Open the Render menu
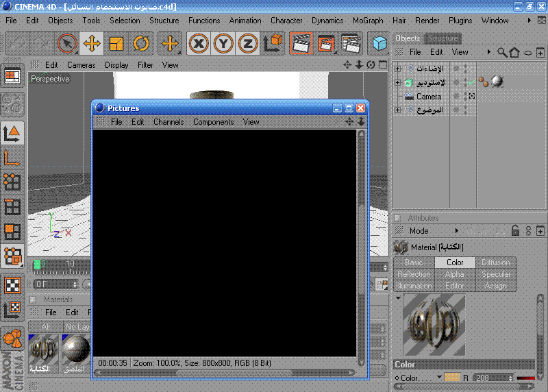 pos(427,21)
